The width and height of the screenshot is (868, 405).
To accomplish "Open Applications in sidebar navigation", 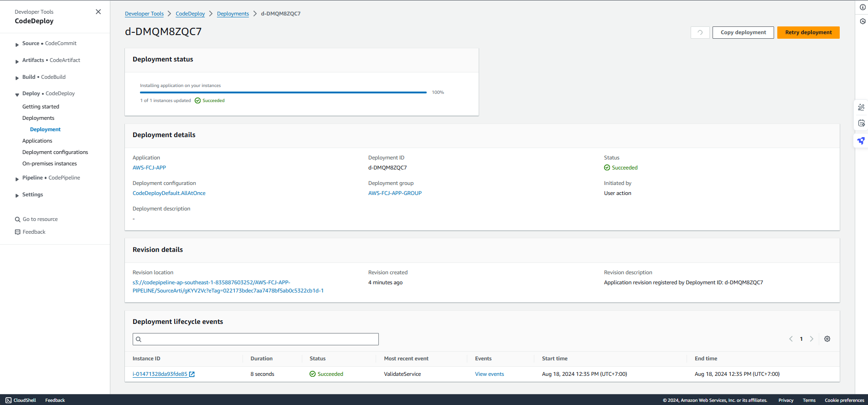I will 37,141.
